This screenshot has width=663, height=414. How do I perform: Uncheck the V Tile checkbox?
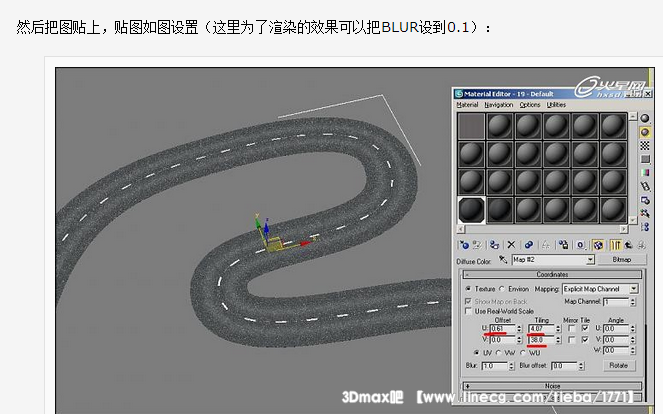point(585,340)
